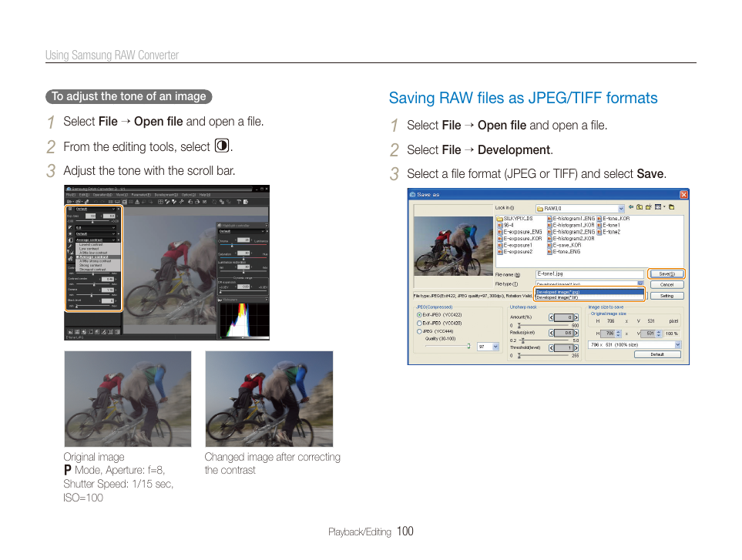The height and width of the screenshot is (560, 742).
Task: Click the sun icon in the editing tools
Action: 71,233
